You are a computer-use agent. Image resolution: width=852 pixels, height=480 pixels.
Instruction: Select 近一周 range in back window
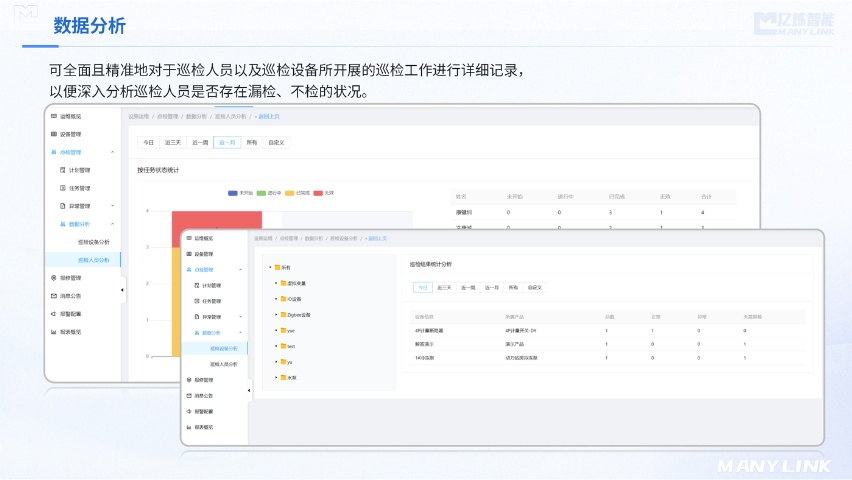click(x=200, y=142)
